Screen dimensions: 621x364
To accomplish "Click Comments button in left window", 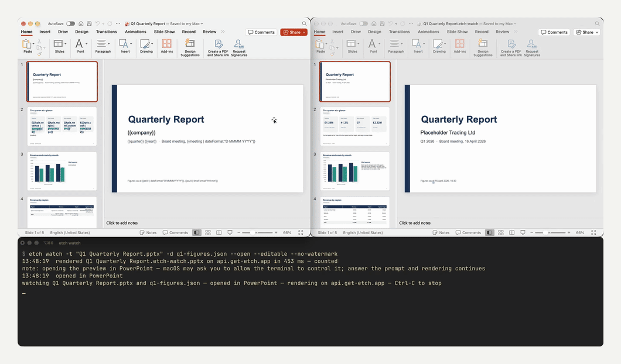I will pos(261,32).
